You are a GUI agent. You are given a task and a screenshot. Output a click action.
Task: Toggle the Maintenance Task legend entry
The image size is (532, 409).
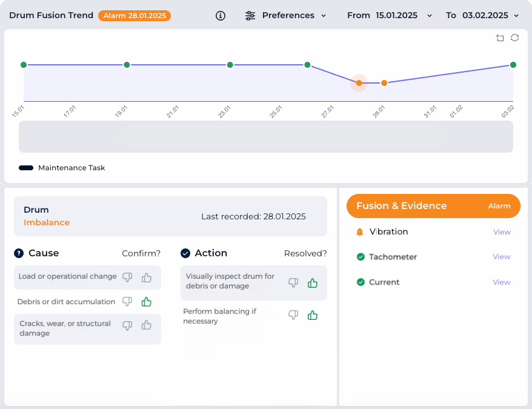click(62, 168)
